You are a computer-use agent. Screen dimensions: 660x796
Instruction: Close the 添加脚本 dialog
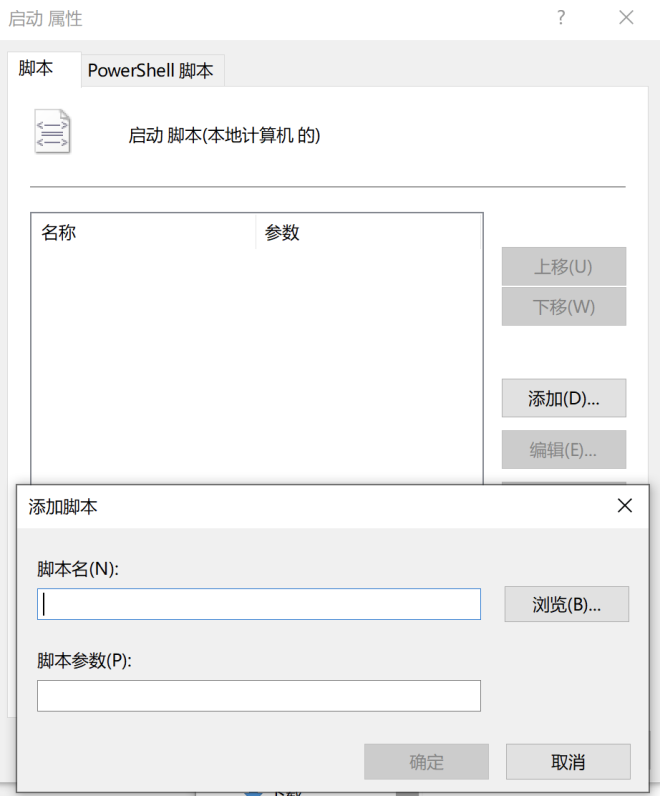[624, 506]
